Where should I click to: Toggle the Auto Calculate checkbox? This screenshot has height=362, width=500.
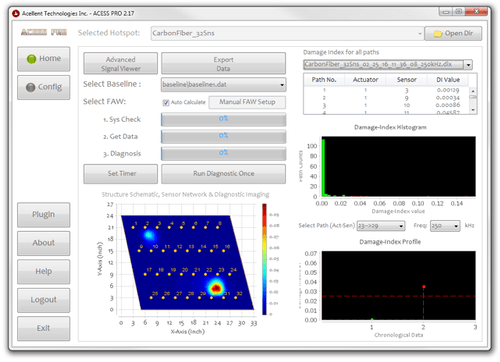tap(166, 103)
